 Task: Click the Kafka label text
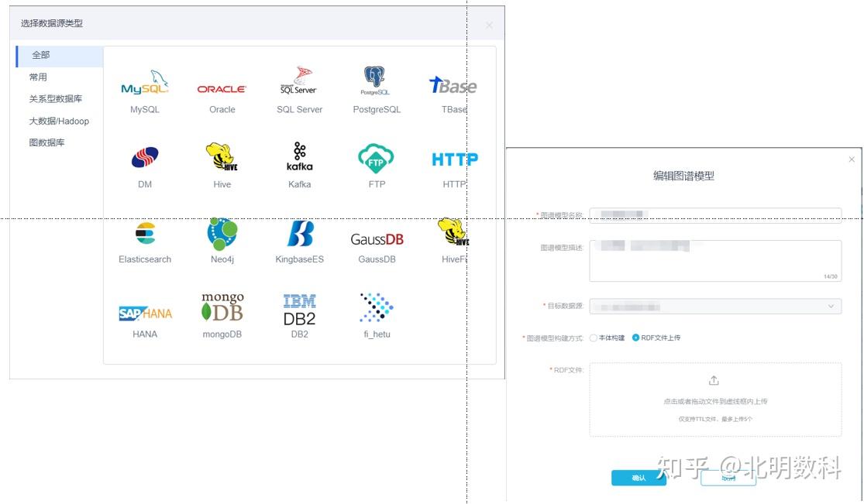299,184
